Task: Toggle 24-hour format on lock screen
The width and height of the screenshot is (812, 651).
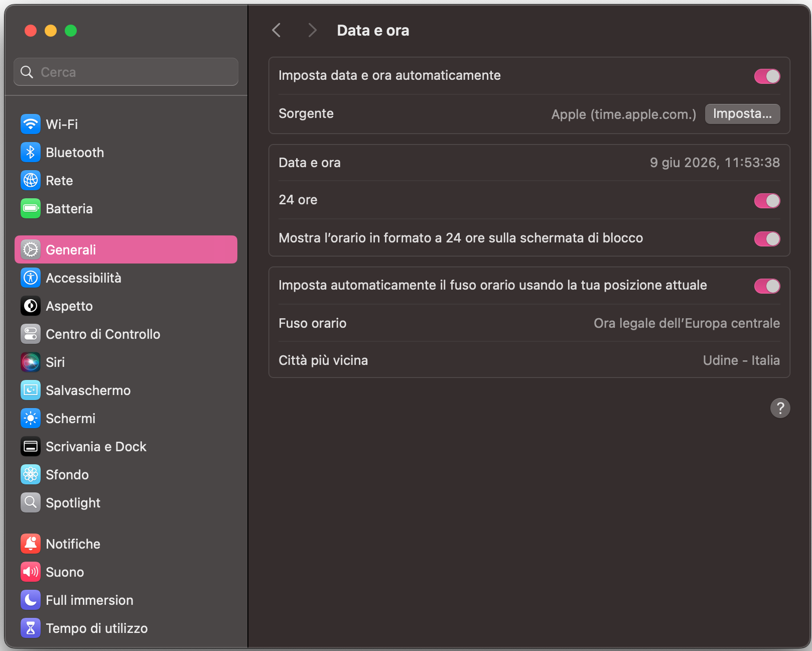Action: point(767,239)
